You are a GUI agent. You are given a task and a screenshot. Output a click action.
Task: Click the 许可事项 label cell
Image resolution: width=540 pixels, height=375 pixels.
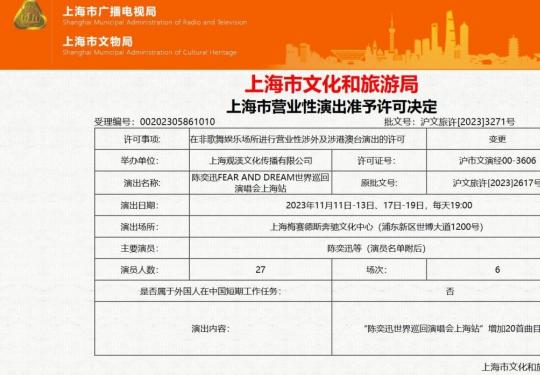pyautogui.click(x=142, y=139)
